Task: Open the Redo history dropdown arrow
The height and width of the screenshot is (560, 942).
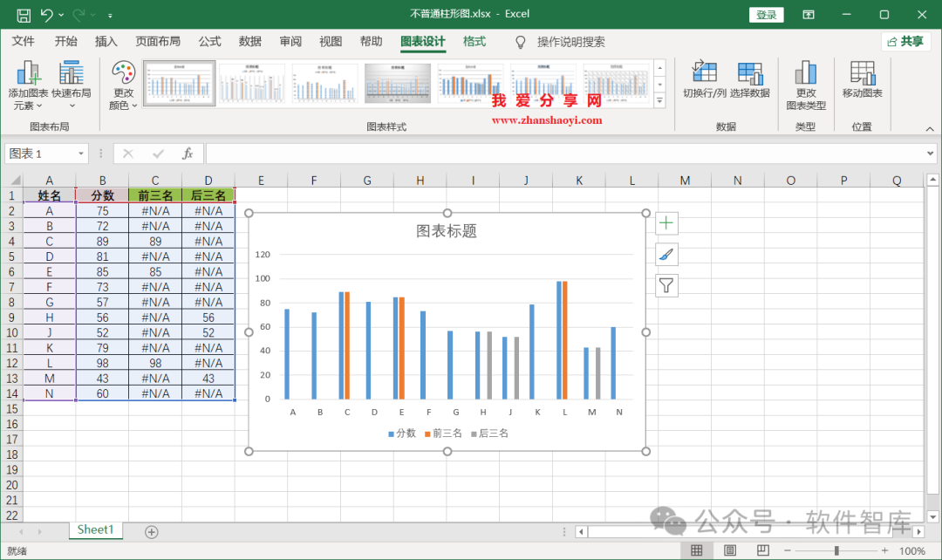Action: tap(93, 15)
